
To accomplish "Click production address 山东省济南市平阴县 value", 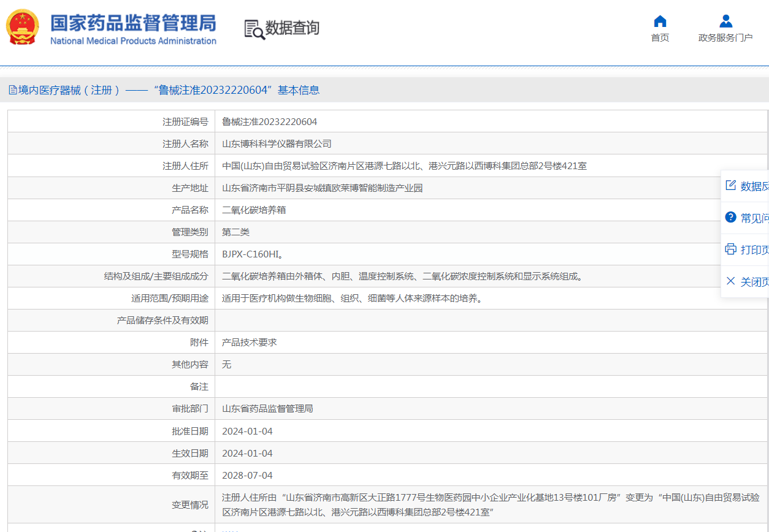I will (x=323, y=188).
